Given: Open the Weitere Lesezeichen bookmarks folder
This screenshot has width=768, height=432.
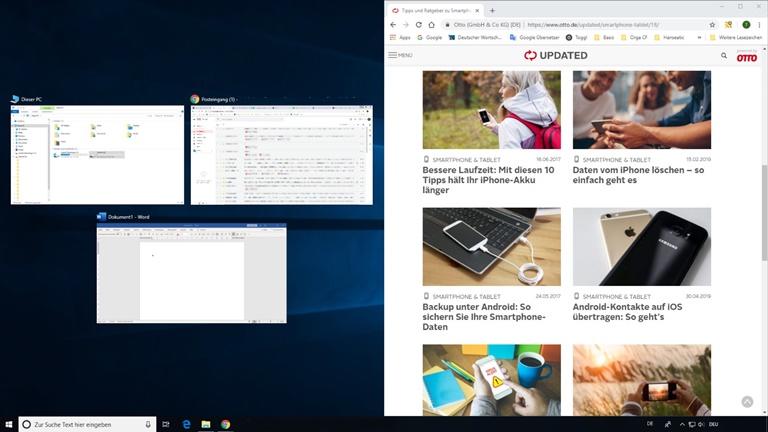Looking at the screenshot, I should [737, 38].
